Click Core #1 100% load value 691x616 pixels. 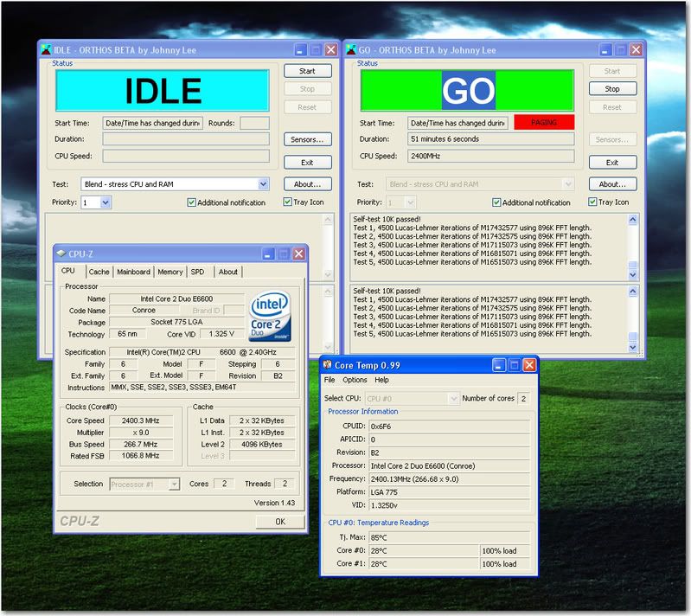coord(504,563)
